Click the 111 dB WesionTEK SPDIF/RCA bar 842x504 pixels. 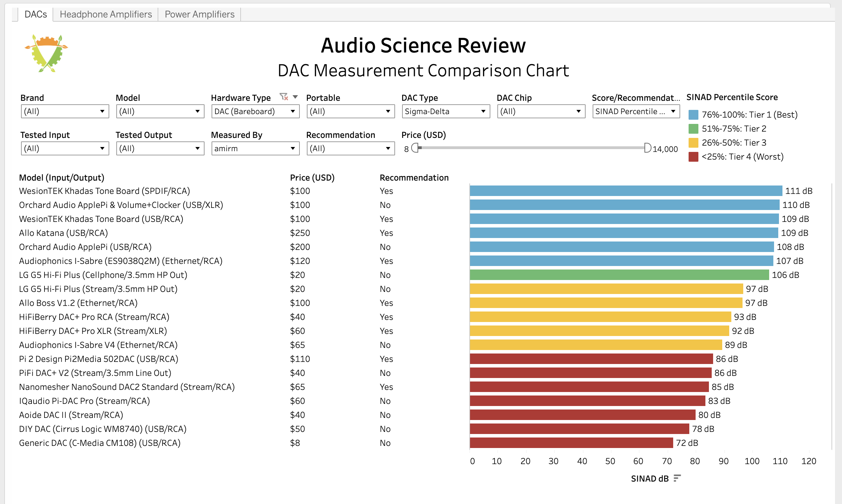pyautogui.click(x=626, y=191)
